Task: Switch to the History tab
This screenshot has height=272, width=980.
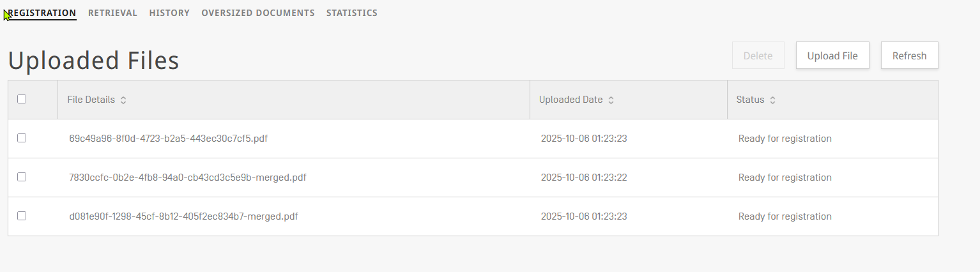Action: [x=169, y=13]
